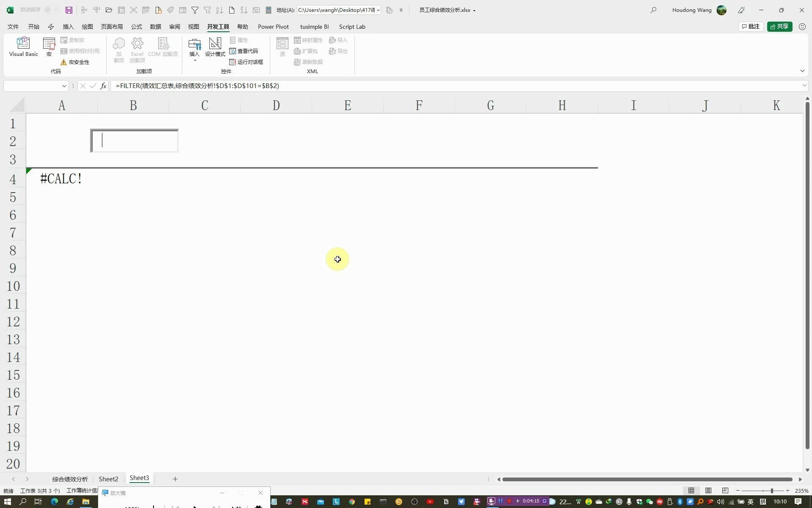Toggle 设计模式 (Design Mode)
This screenshot has width=812, height=508.
click(x=215, y=47)
